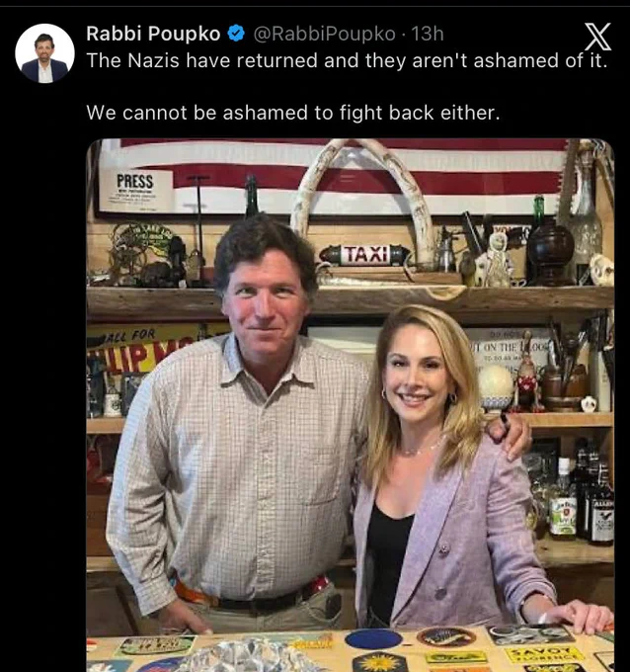The image size is (630, 672).
Task: Open the Rabbi Poupko display name
Action: pyautogui.click(x=153, y=34)
